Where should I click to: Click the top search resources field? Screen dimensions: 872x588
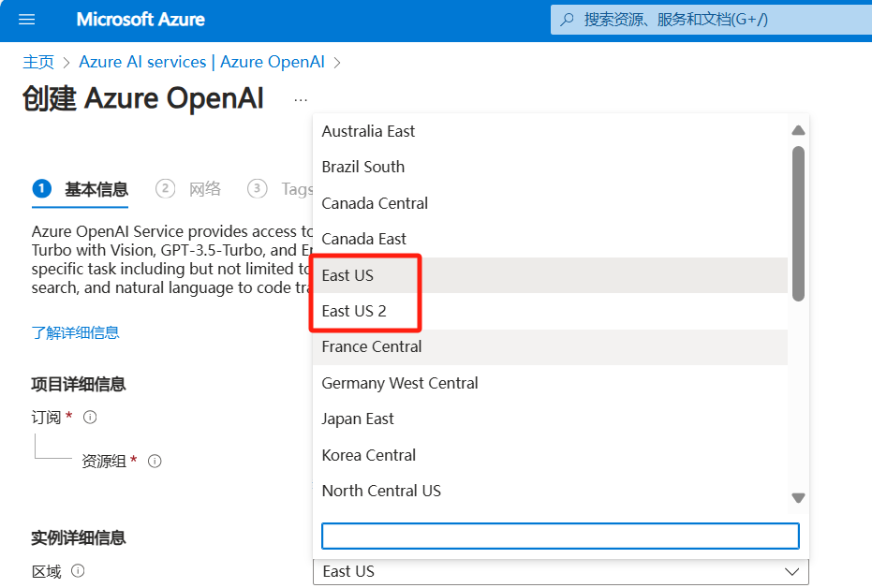(x=712, y=19)
